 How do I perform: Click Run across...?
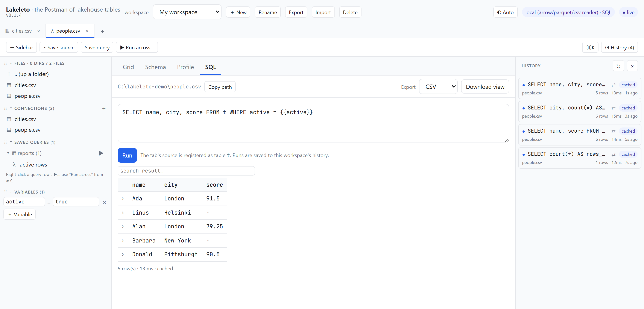point(137,47)
